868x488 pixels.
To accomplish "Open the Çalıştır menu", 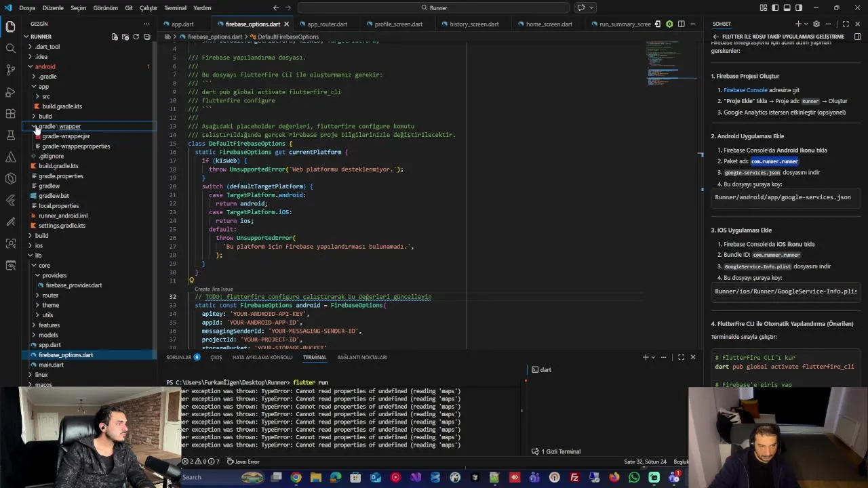I will [149, 8].
